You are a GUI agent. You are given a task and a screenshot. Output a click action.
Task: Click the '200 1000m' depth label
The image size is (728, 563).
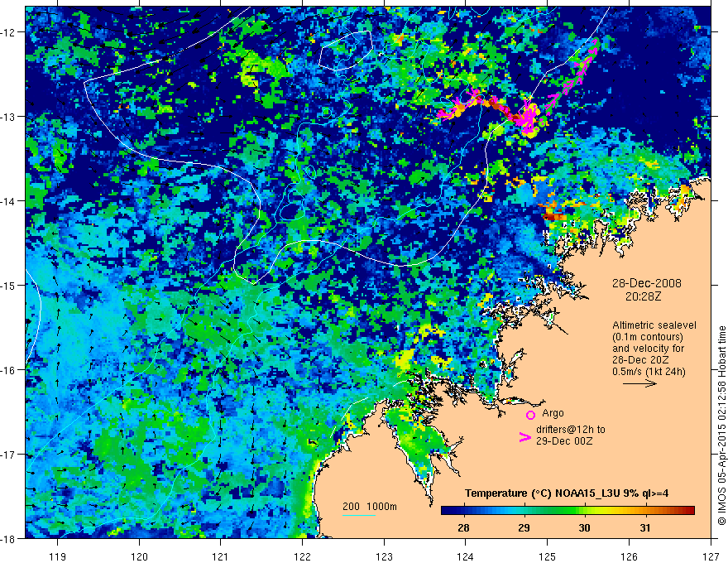(x=370, y=507)
